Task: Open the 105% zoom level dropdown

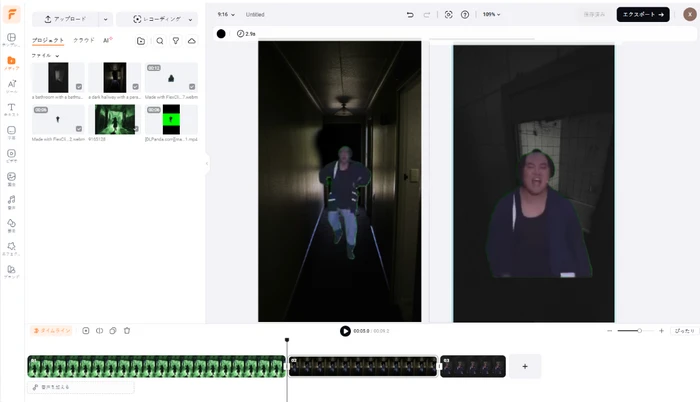Action: 491,14
